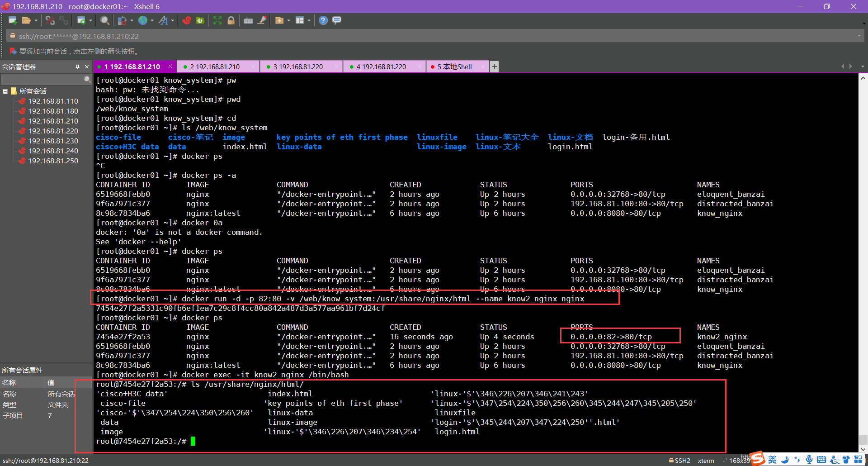Image resolution: width=868 pixels, height=466 pixels.
Task: Open the tab list dropdown arrow
Action: 863,67
